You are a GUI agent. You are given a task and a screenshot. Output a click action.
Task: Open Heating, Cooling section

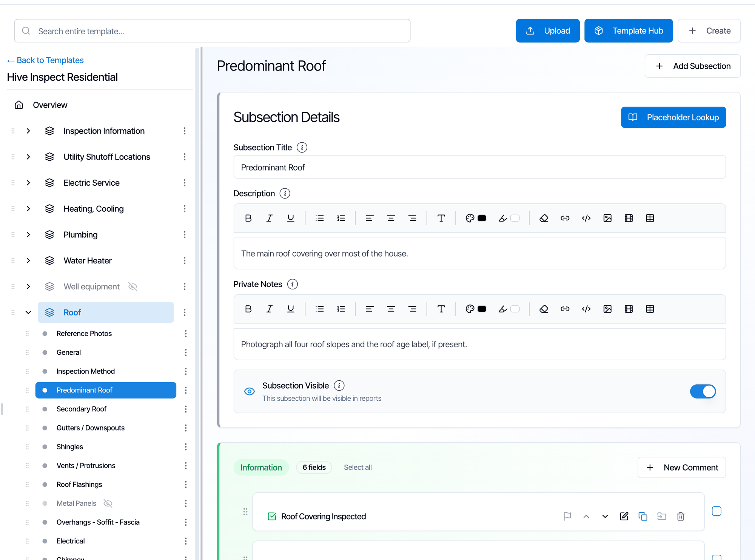pos(94,209)
